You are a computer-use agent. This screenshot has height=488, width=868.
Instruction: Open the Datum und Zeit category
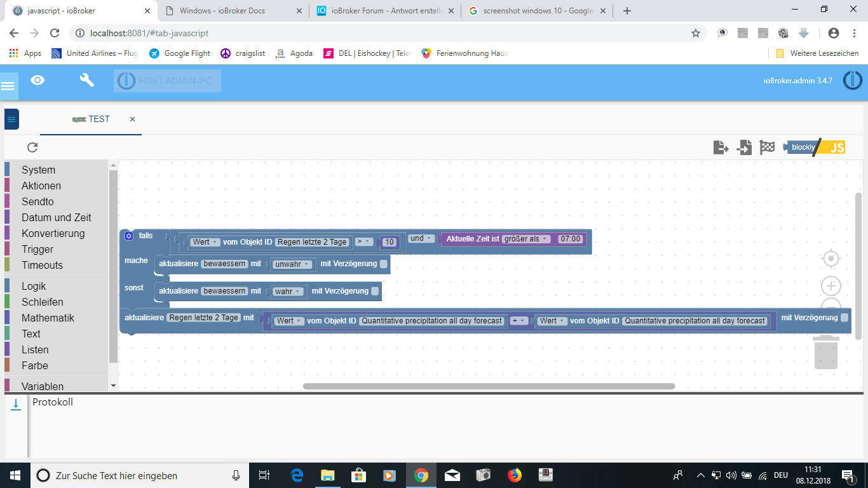(57, 217)
